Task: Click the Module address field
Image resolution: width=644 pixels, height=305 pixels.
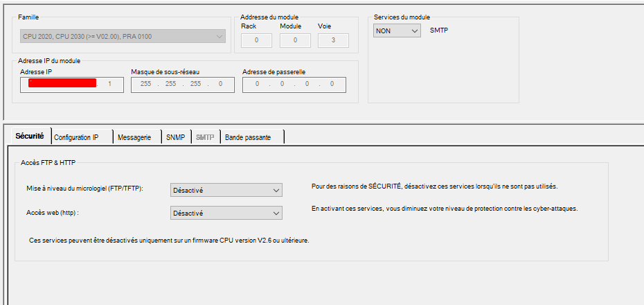Action: tap(296, 41)
